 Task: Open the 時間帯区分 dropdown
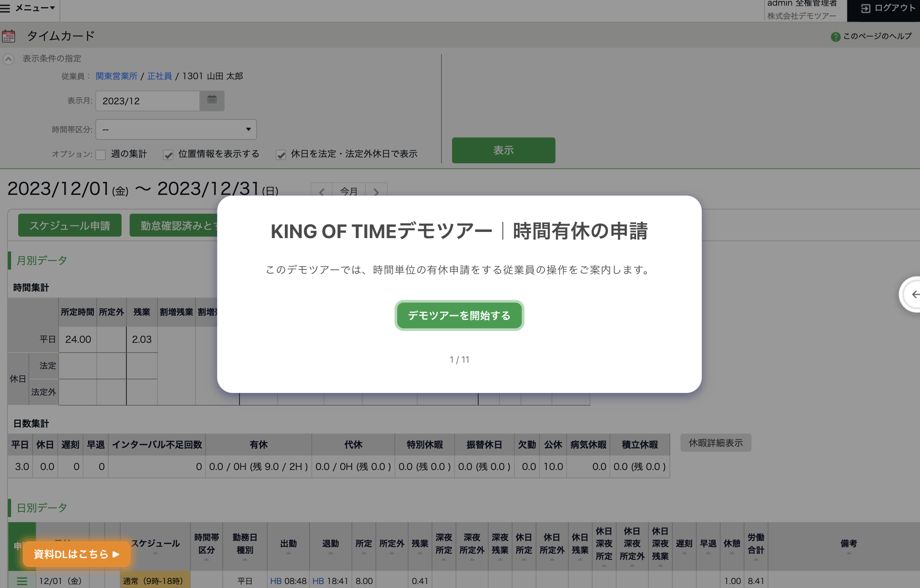pyautogui.click(x=176, y=129)
